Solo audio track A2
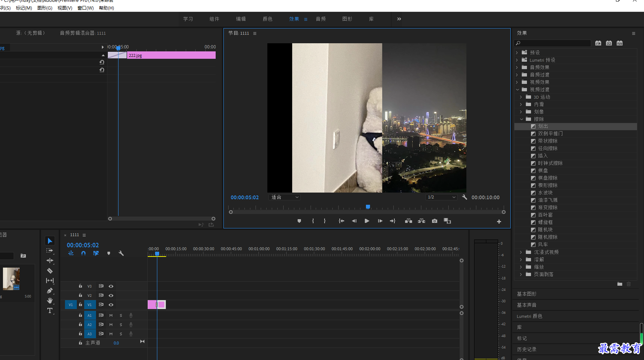This screenshot has height=360, width=644. pos(121,325)
